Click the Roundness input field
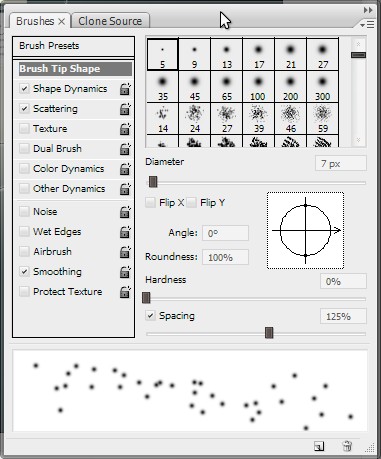Viewport: 381px width, 459px height. (225, 257)
